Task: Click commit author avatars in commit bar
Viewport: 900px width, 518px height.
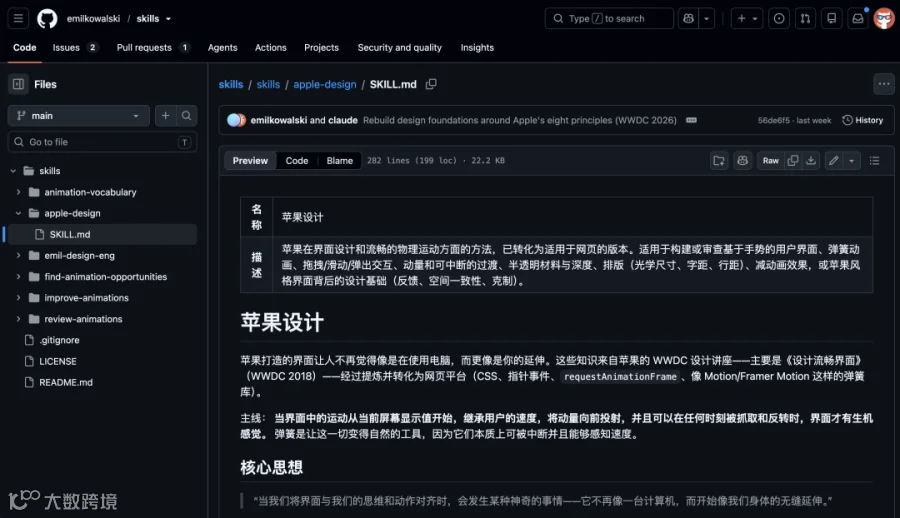Action: 236,121
